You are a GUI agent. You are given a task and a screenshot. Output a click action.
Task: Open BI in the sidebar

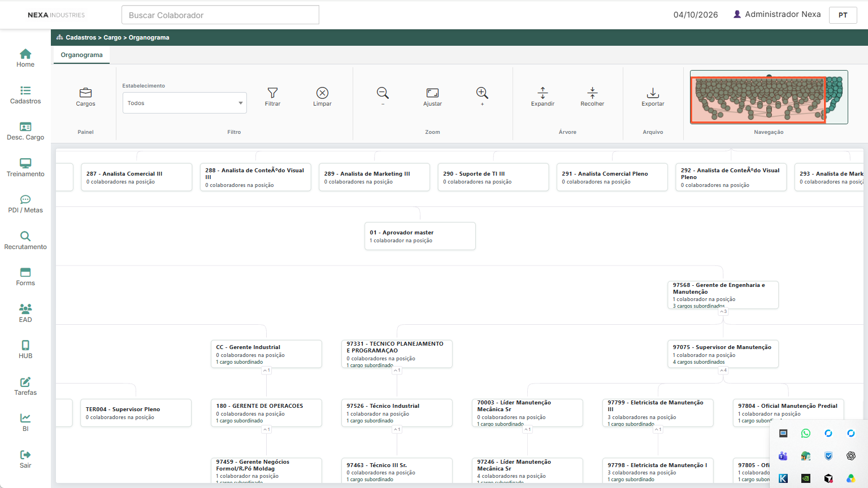tap(25, 422)
